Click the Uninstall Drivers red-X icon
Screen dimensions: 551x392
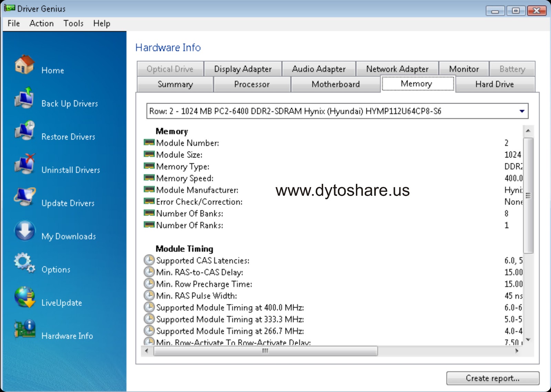tap(25, 164)
